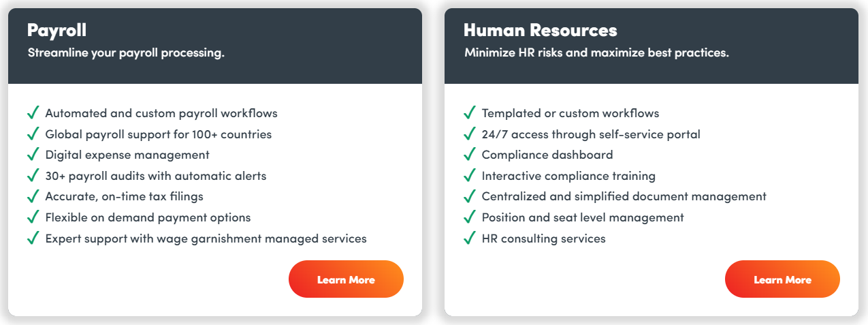Click the Payroll card heading
868x325 pixels.
tap(57, 30)
